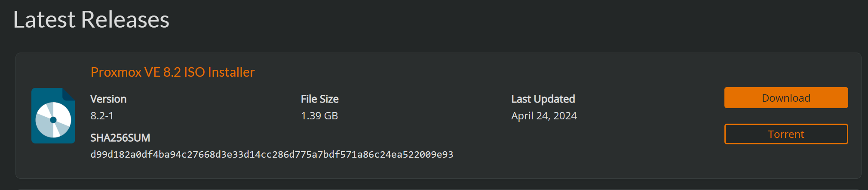Click the white disc graphic on ISO icon

click(x=45, y=113)
